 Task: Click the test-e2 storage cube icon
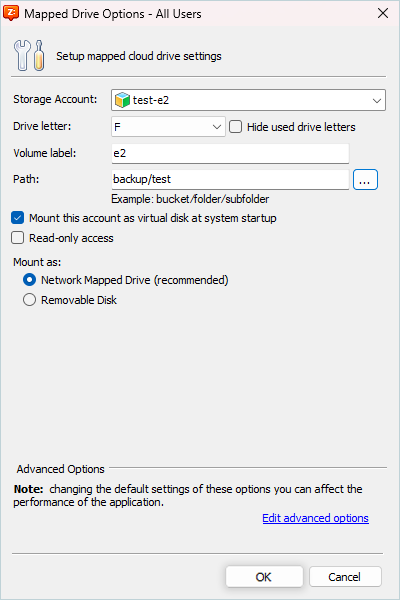coord(122,100)
